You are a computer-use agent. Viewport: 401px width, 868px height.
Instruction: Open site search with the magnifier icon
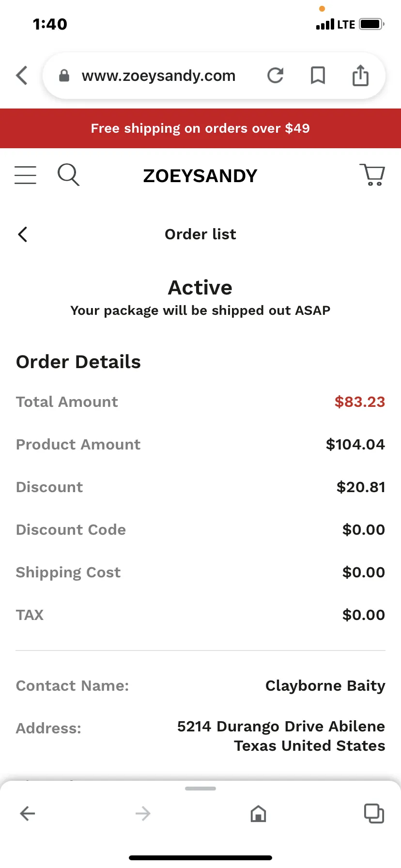[x=68, y=175]
